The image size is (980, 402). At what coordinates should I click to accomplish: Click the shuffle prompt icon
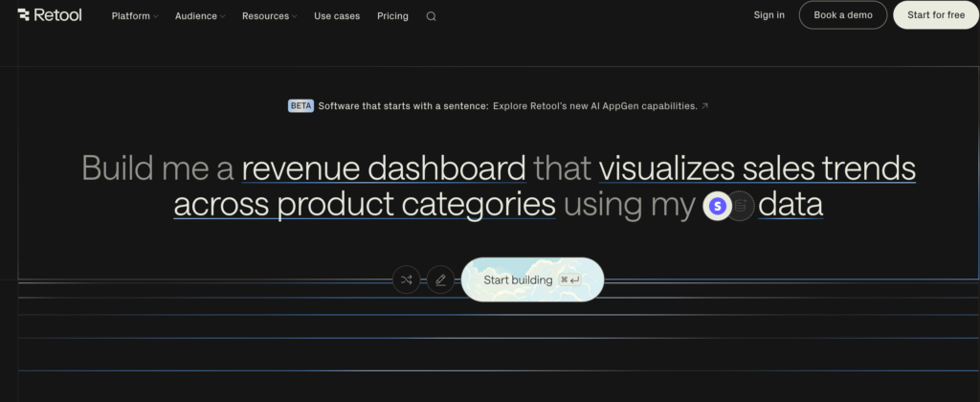click(x=407, y=280)
